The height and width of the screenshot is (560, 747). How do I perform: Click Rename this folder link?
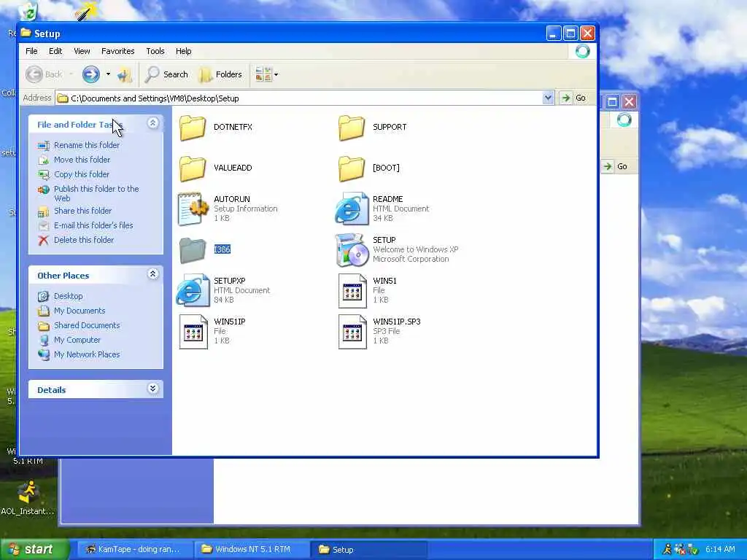[x=87, y=145]
